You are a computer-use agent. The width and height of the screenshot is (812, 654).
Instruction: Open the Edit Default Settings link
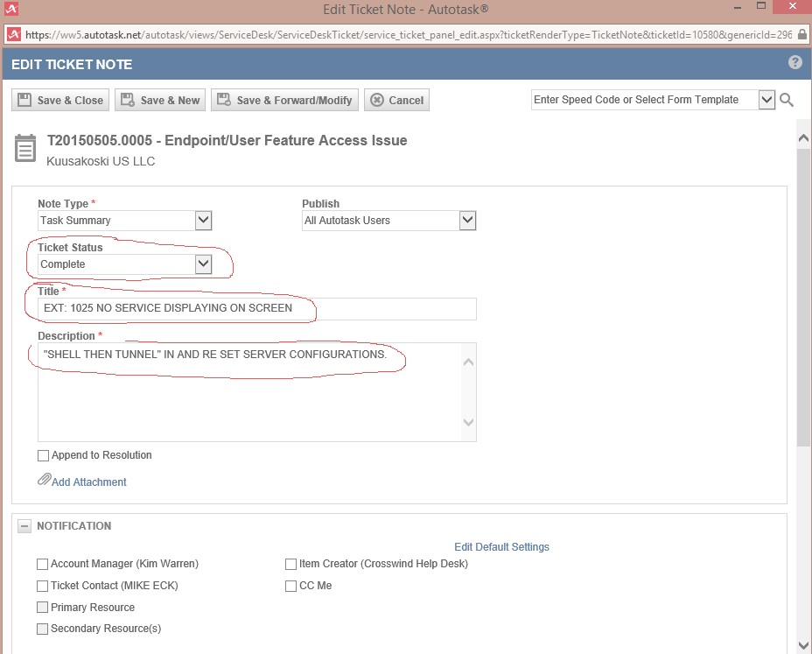tap(501, 547)
